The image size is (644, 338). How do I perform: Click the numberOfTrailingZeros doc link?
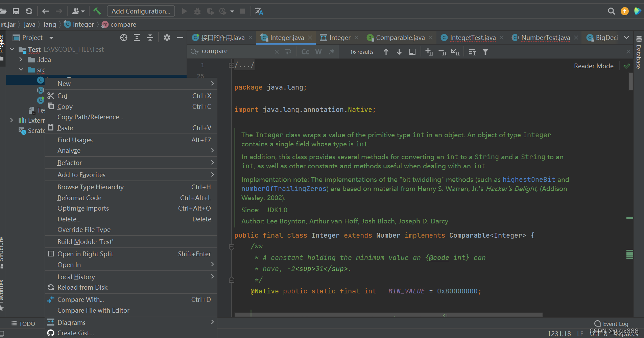(284, 189)
